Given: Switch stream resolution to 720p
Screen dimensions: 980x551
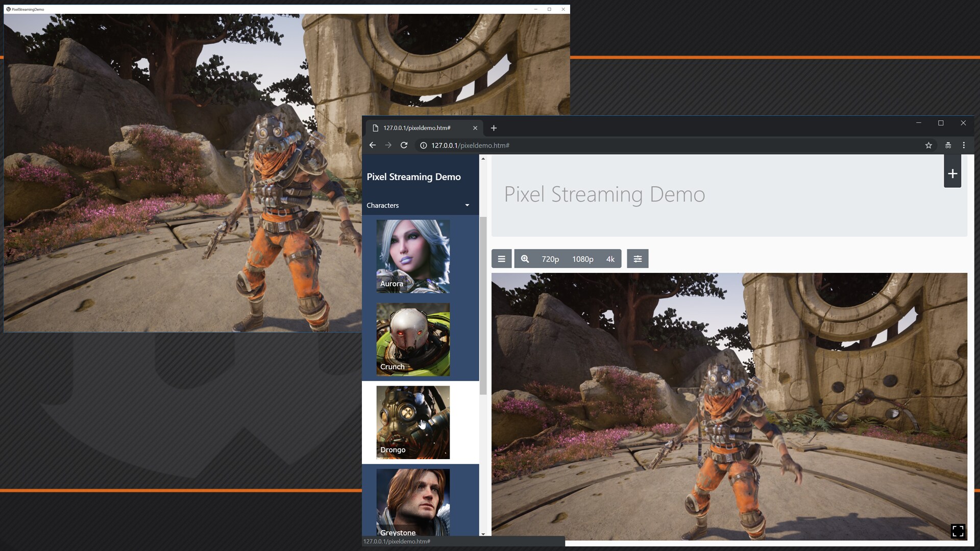Looking at the screenshot, I should [x=550, y=259].
